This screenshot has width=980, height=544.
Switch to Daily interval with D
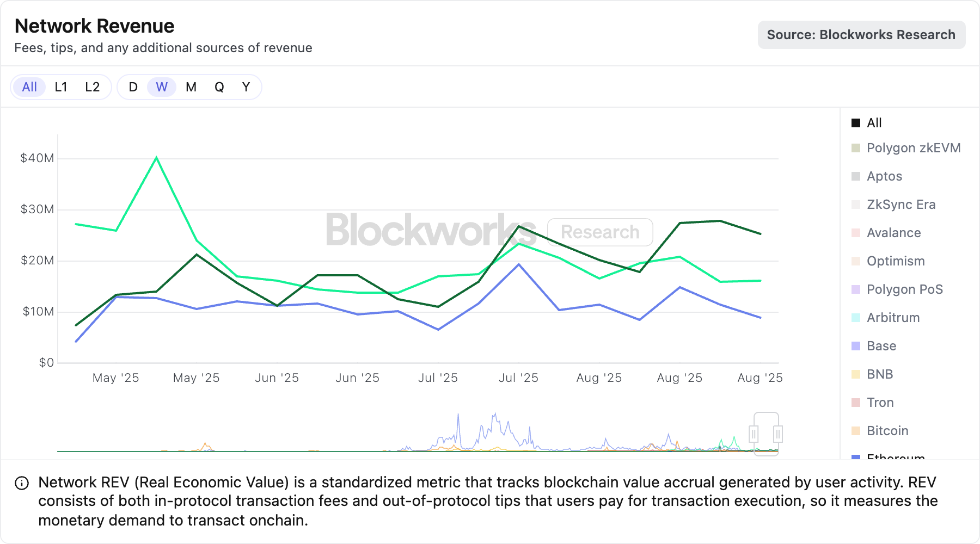133,87
